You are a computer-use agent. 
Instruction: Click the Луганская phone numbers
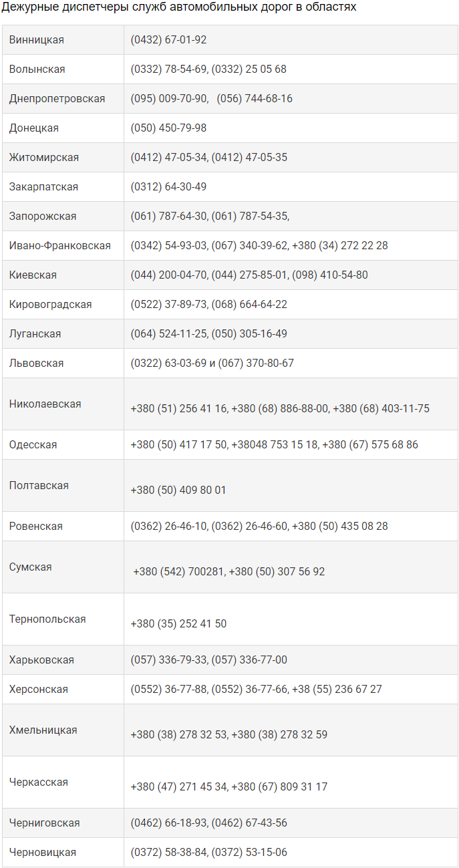(x=209, y=334)
